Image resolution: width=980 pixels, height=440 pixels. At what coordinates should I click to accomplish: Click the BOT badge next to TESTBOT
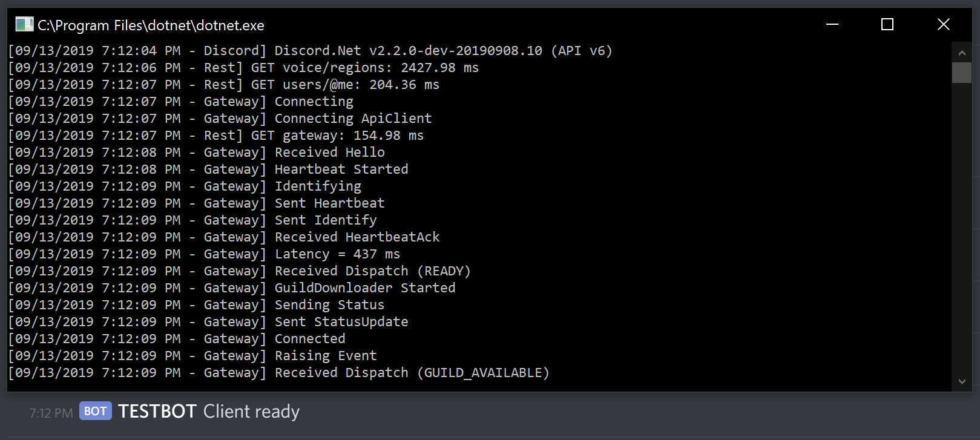[x=95, y=411]
